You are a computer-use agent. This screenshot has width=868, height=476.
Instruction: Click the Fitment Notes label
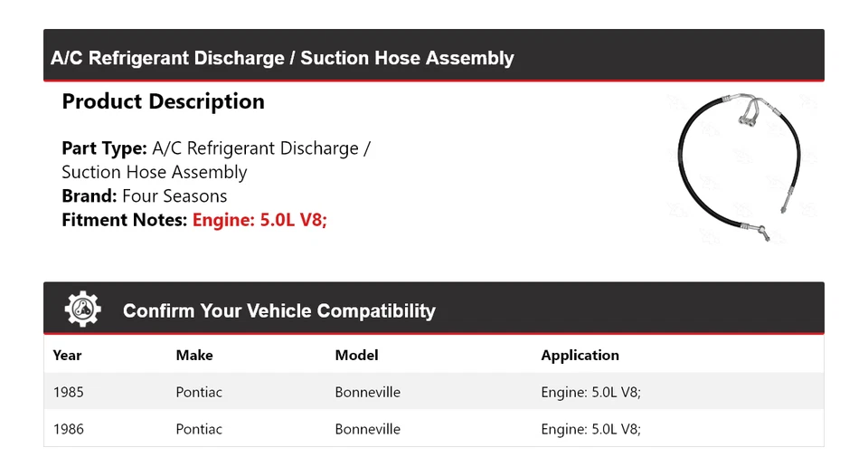[x=125, y=219]
